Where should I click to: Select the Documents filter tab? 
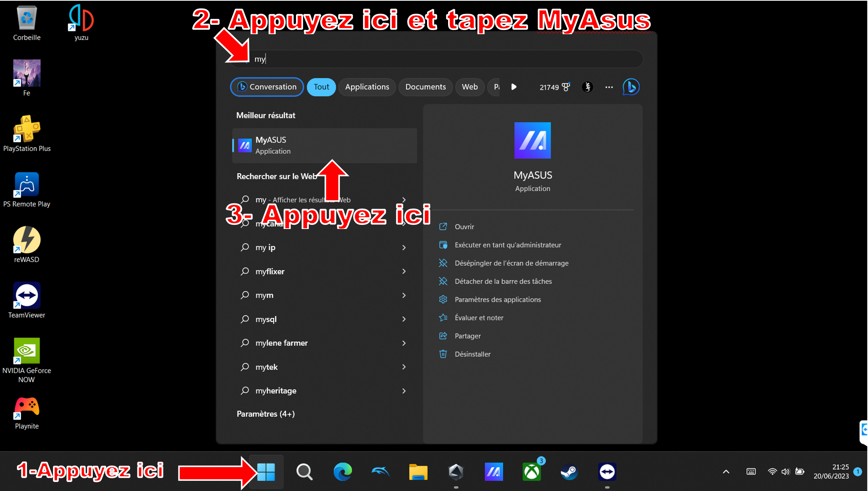pyautogui.click(x=426, y=87)
